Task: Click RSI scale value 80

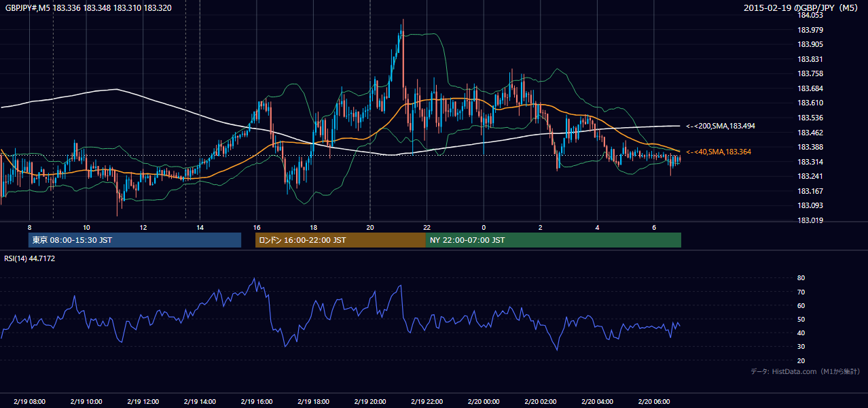Action: (801, 278)
